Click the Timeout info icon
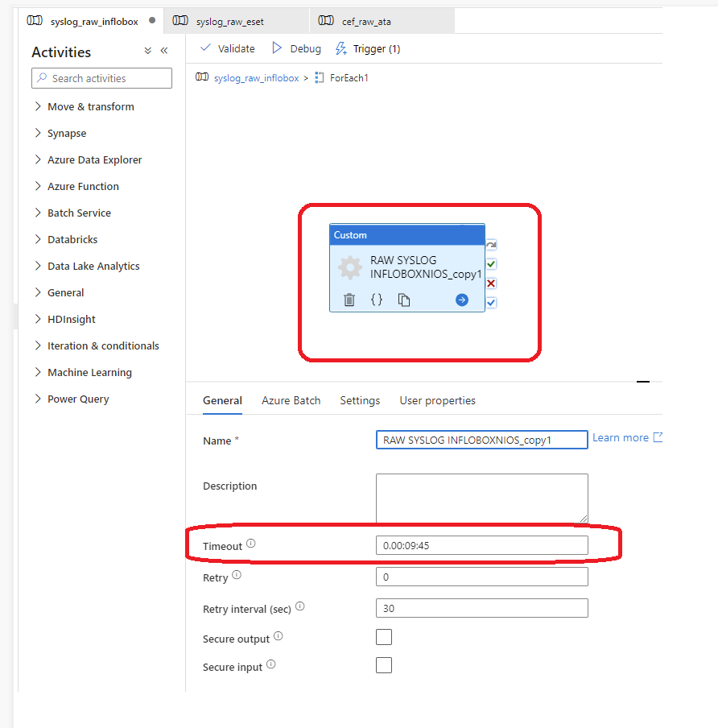Image resolution: width=718 pixels, height=728 pixels. point(250,544)
